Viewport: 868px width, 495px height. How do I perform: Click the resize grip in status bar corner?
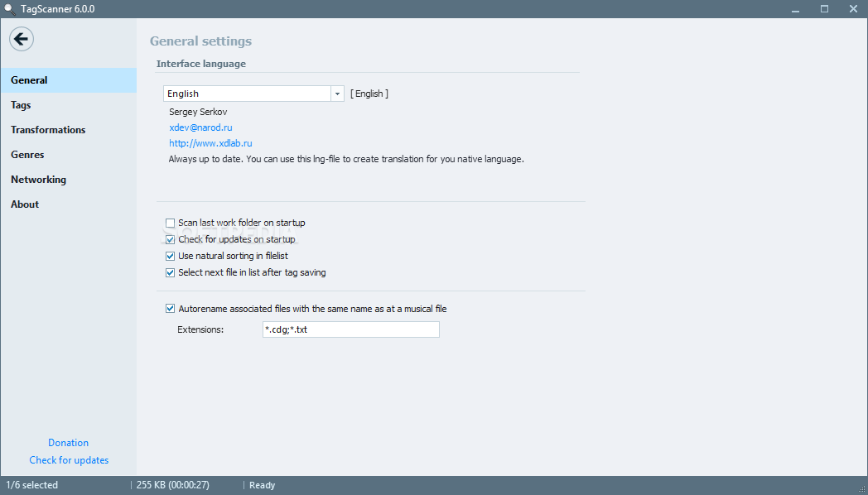click(862, 489)
